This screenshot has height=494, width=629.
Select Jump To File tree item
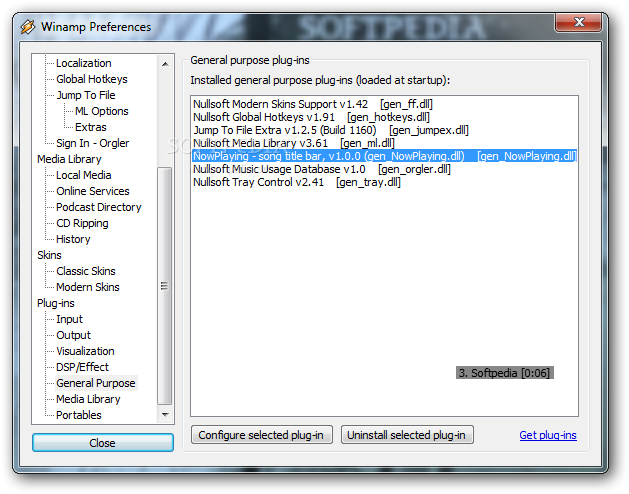[86, 95]
